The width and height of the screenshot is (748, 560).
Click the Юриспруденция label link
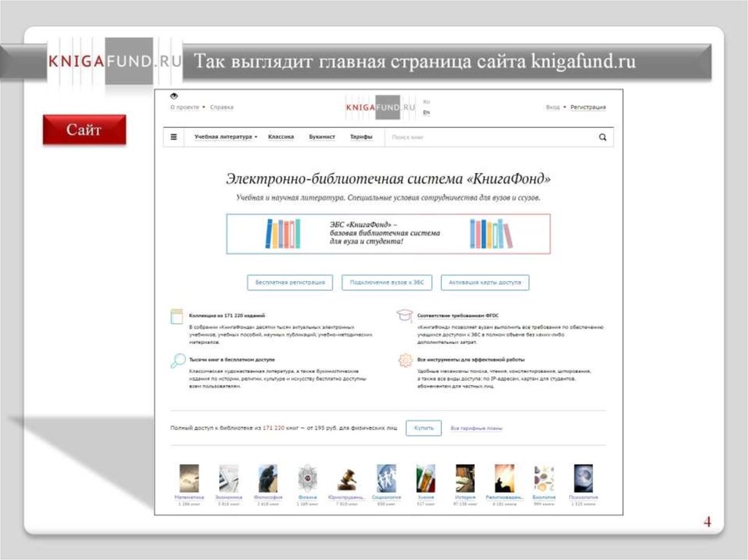pyautogui.click(x=347, y=497)
